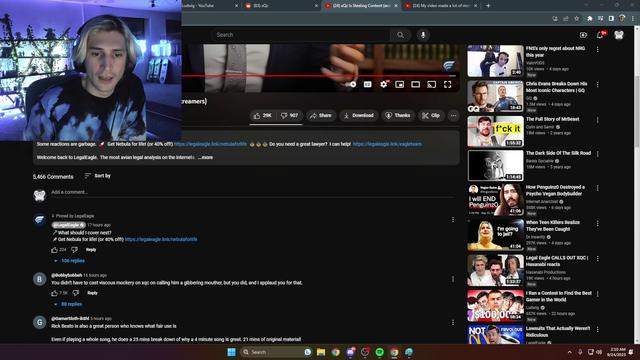This screenshot has height=360, width=640.
Task: Share the video
Action: pyautogui.click(x=321, y=116)
